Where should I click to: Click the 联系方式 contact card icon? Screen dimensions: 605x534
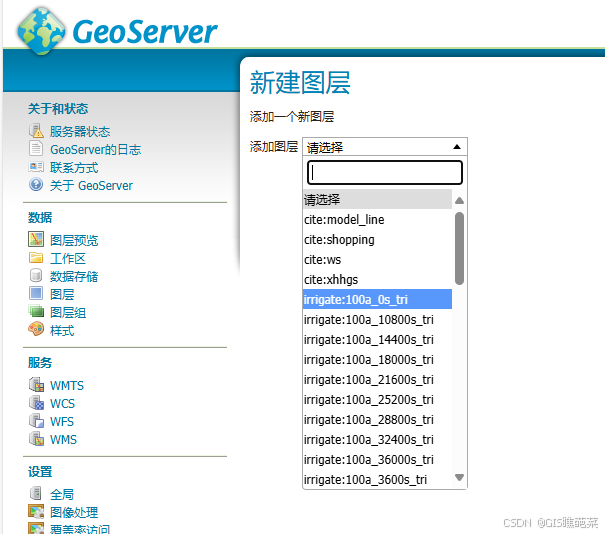coord(36,167)
